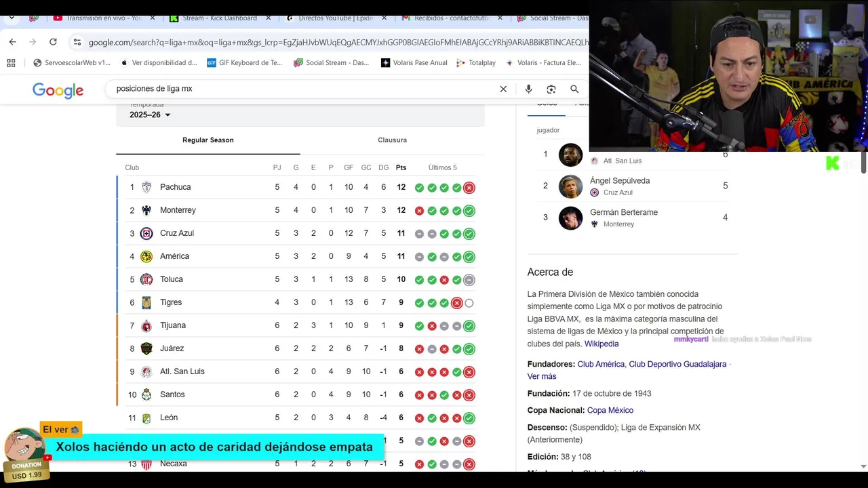Click the team name Necaxa

pyautogui.click(x=174, y=464)
